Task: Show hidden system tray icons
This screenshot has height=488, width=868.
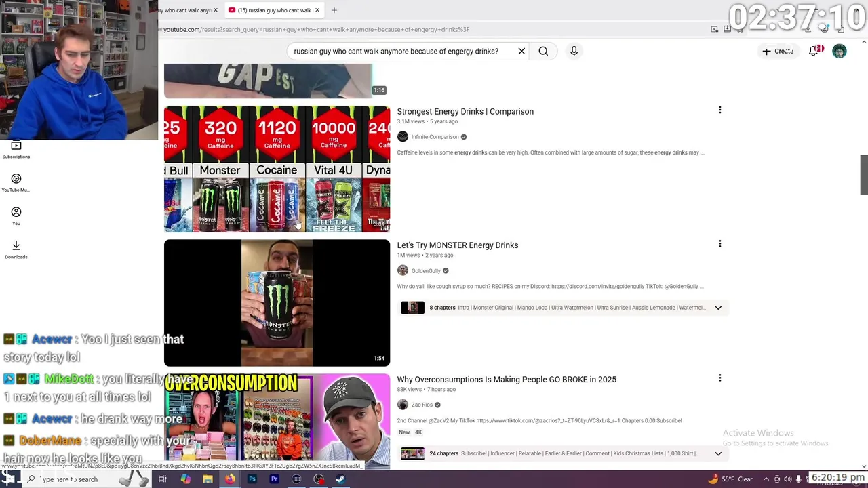Action: (x=767, y=479)
